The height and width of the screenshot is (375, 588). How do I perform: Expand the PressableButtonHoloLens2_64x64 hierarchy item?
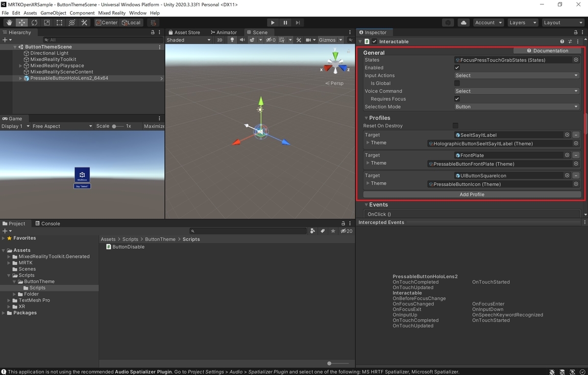coord(21,78)
